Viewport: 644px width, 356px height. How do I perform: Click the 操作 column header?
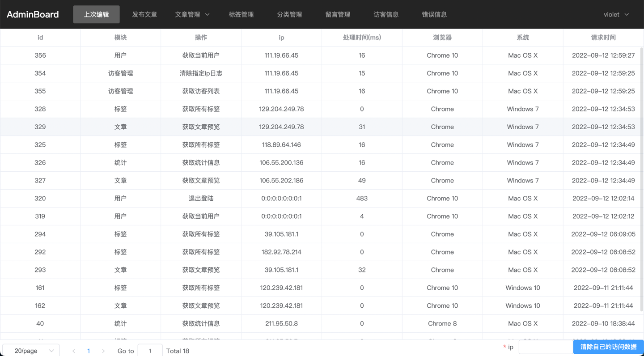(201, 38)
